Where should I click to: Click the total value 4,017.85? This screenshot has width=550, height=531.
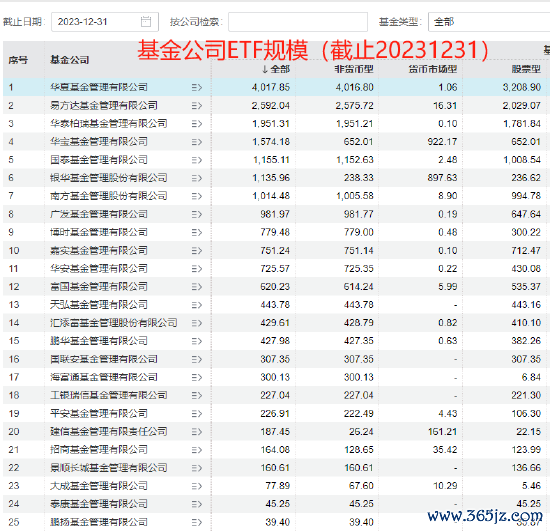pos(271,87)
